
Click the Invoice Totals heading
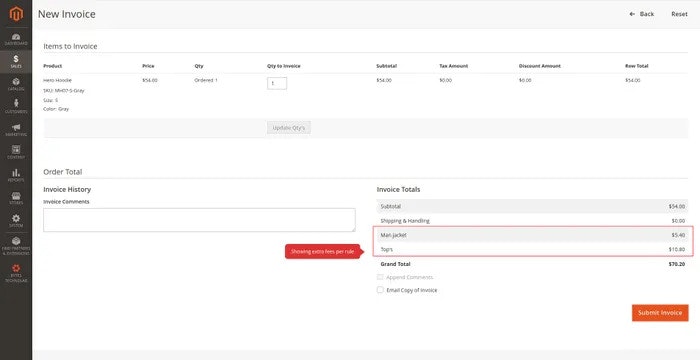[398, 189]
